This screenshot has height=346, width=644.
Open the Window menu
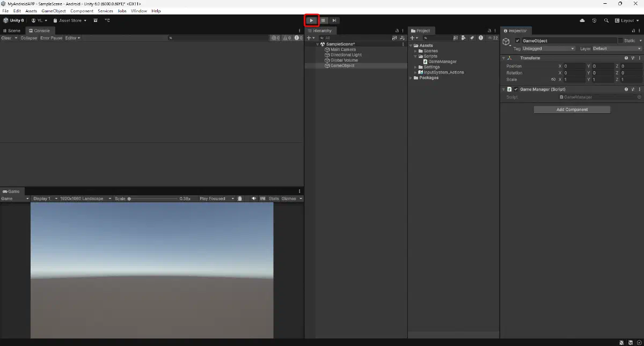(138, 11)
